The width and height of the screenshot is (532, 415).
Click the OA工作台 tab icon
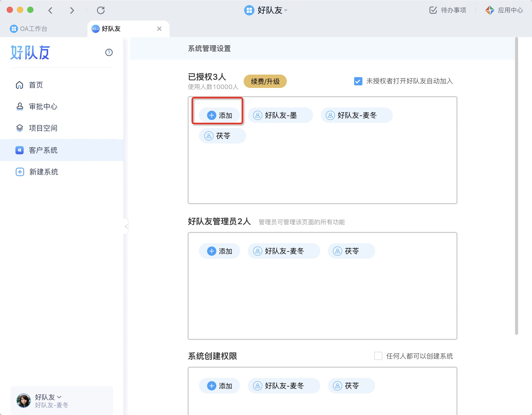coord(14,29)
